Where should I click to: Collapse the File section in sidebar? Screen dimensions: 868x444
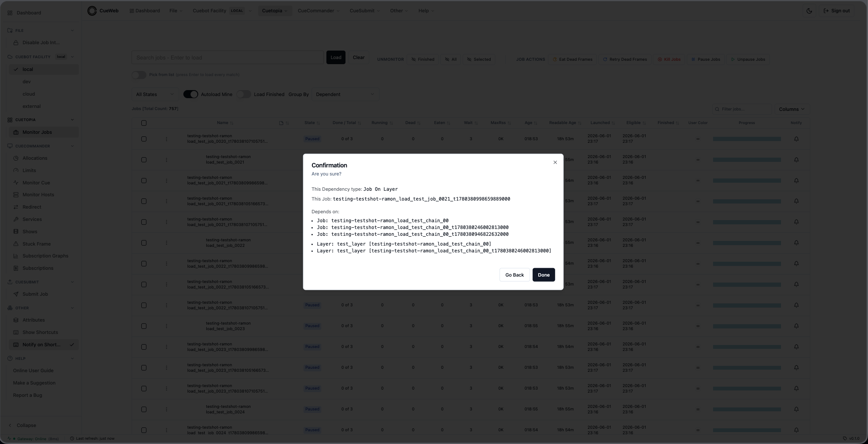tap(41, 31)
